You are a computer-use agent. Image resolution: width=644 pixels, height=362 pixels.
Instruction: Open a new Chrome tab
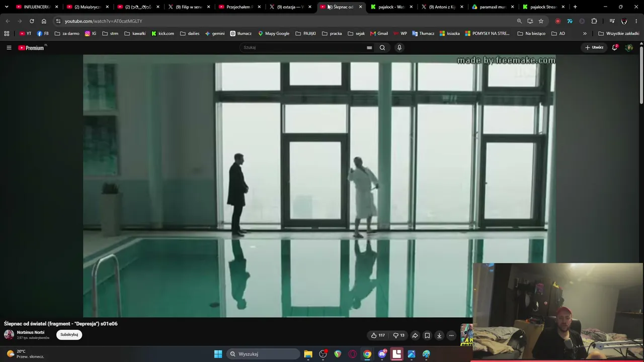575,7
